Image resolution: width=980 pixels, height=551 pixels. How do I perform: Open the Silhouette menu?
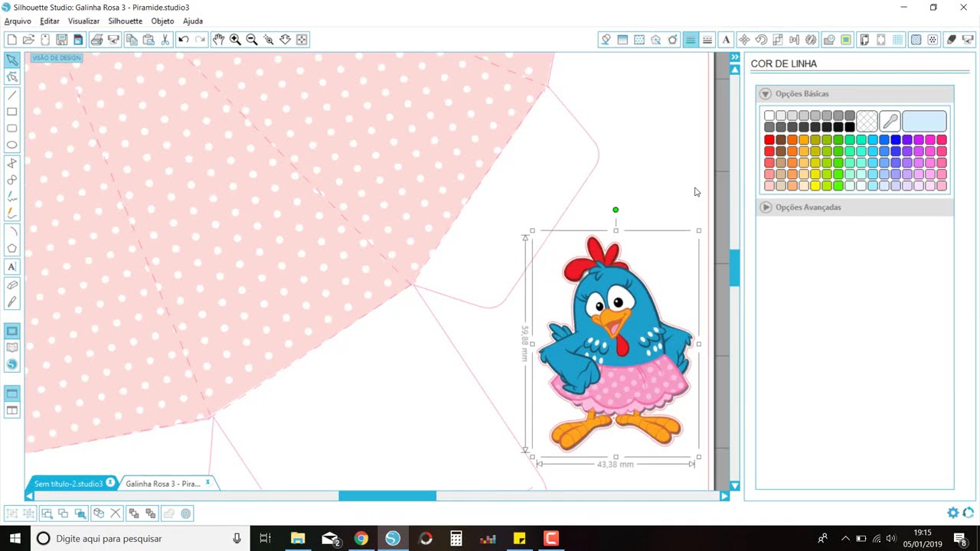click(125, 21)
